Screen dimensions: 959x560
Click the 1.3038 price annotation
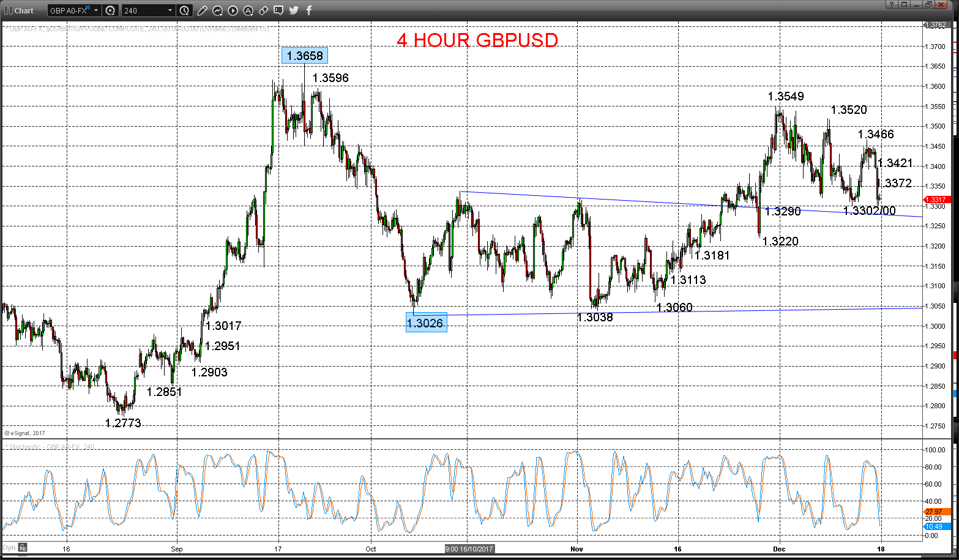[x=595, y=317]
